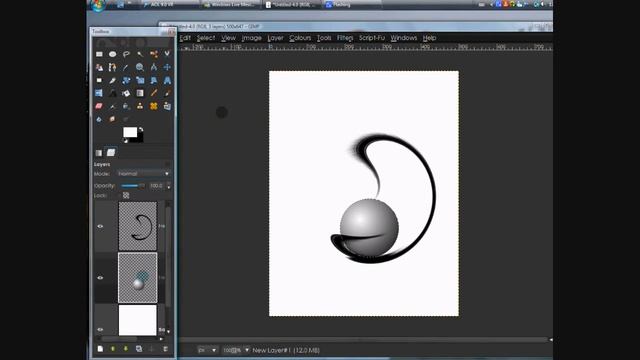Open the px unit dropdown in status bar
Viewport: 640px width, 360px height.
tap(208, 350)
